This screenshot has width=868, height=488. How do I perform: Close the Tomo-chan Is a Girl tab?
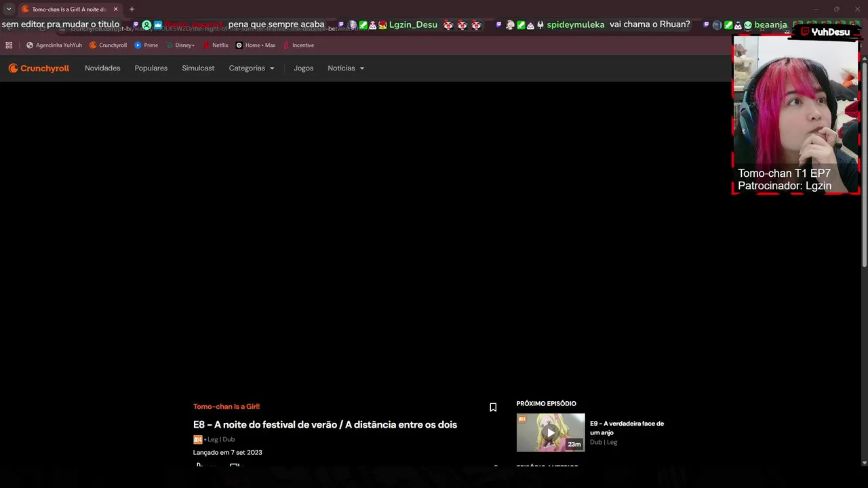[x=115, y=9]
